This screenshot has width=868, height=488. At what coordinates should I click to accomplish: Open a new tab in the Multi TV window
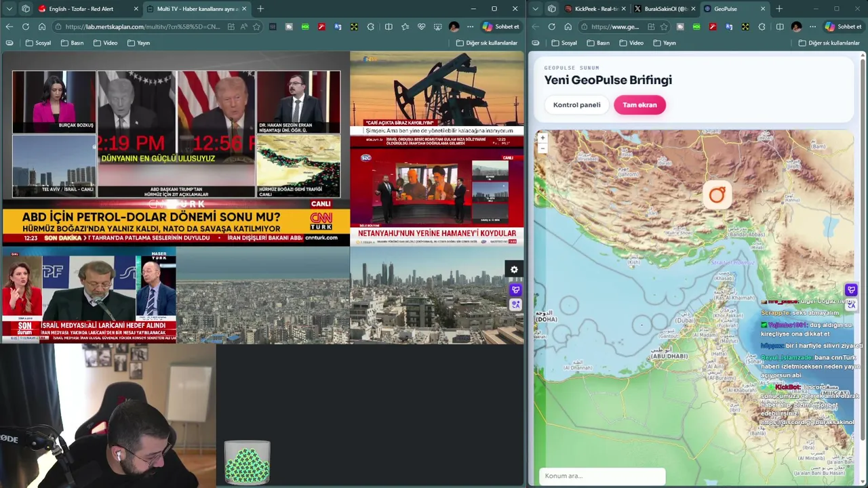point(260,9)
